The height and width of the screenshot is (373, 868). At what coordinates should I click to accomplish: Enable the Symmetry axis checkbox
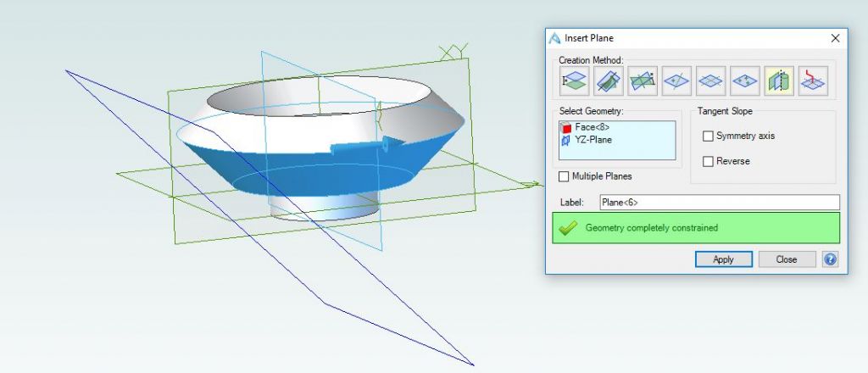[708, 136]
